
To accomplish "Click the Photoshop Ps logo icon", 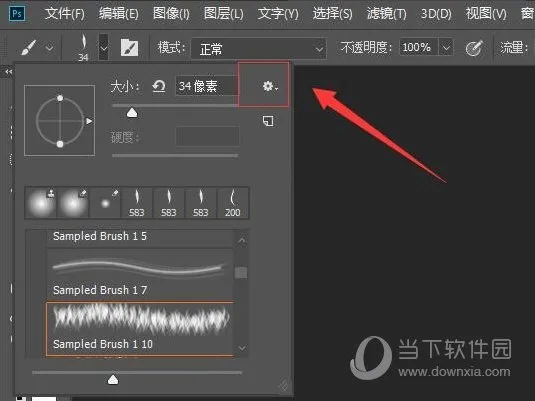I will pyautogui.click(x=17, y=14).
